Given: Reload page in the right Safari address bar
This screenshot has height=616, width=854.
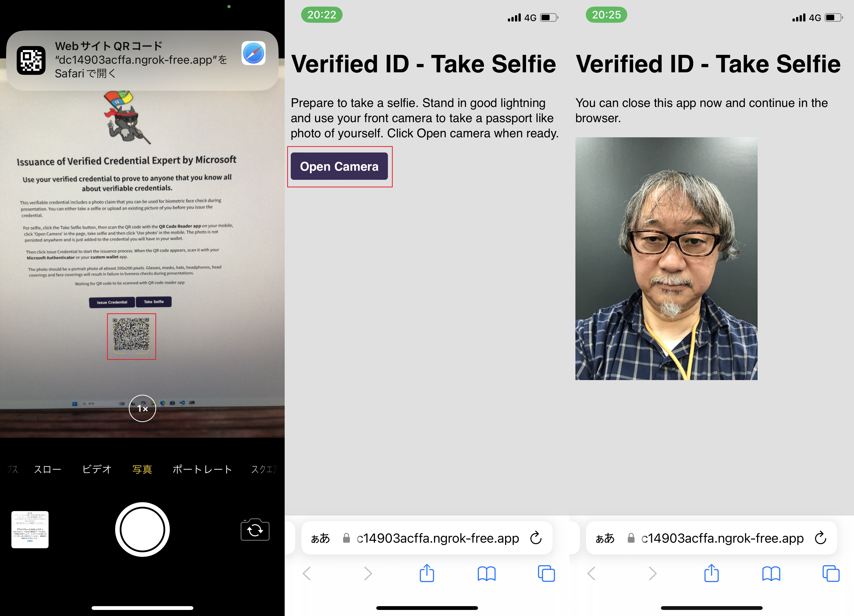Looking at the screenshot, I should 821,538.
